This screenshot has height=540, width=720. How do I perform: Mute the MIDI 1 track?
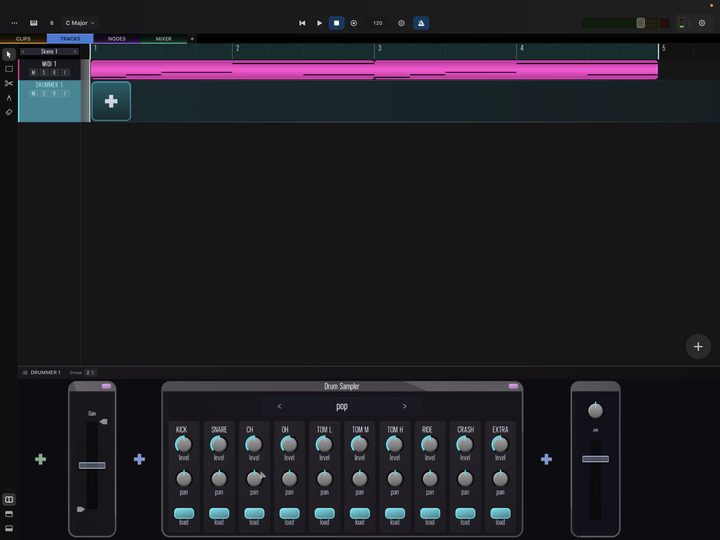pyautogui.click(x=33, y=73)
